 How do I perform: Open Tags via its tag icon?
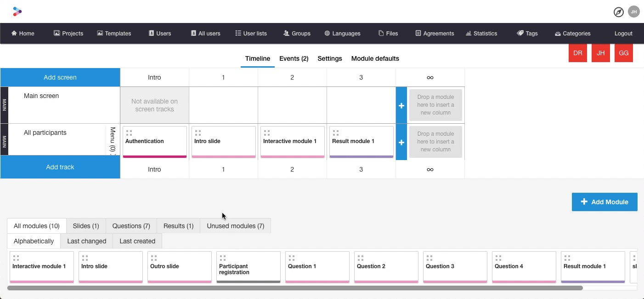520,33
